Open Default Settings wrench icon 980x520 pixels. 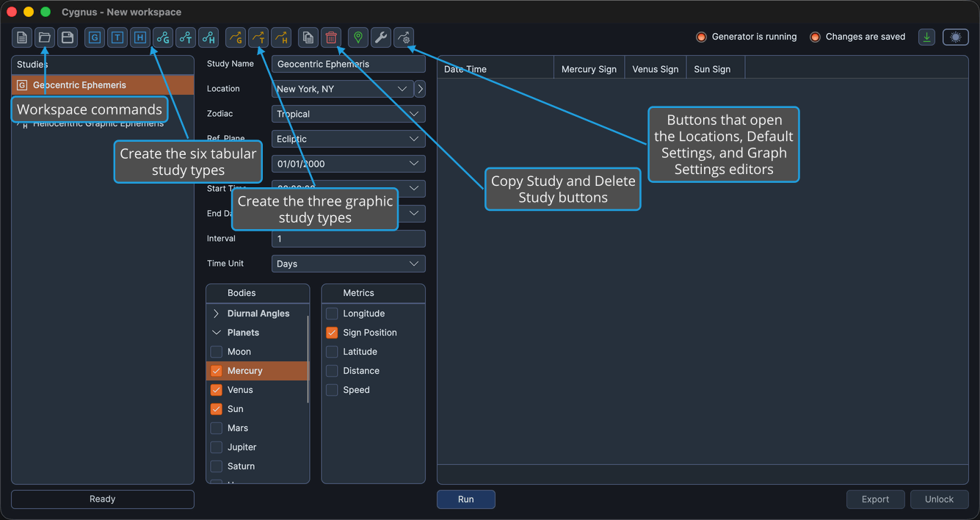[x=381, y=37]
